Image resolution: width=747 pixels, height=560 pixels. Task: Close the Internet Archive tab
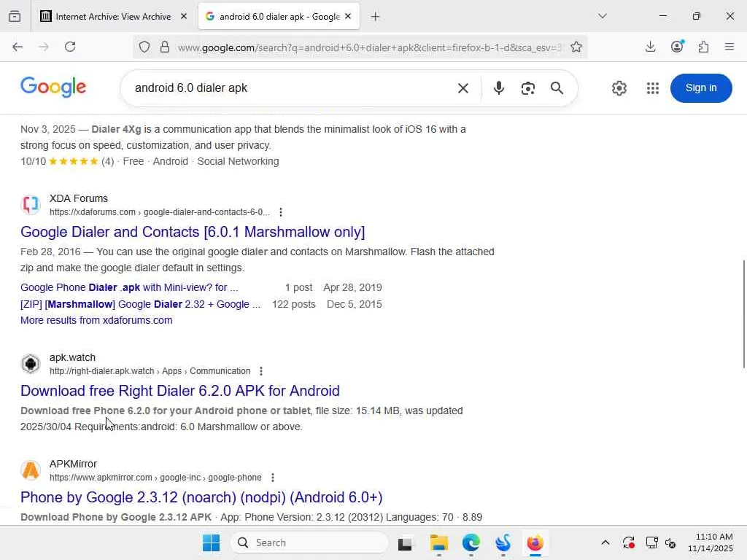tap(183, 17)
